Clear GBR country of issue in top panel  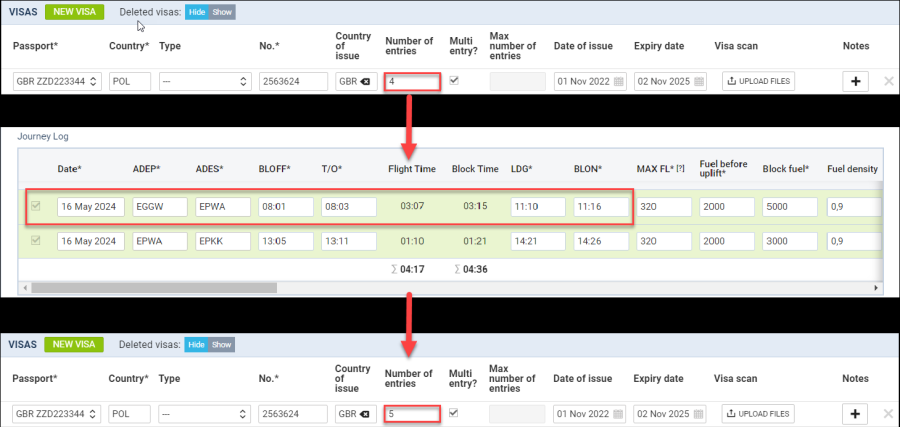[x=364, y=81]
